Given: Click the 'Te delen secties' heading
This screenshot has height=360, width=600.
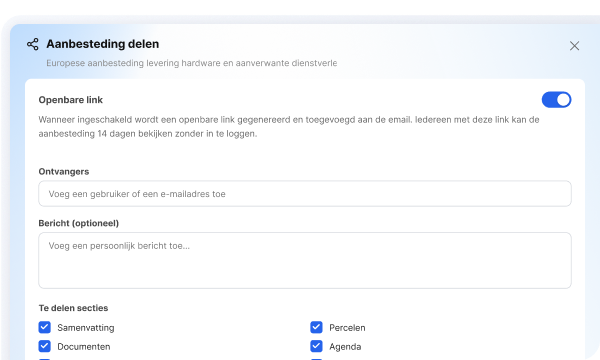Looking at the screenshot, I should click(x=73, y=308).
